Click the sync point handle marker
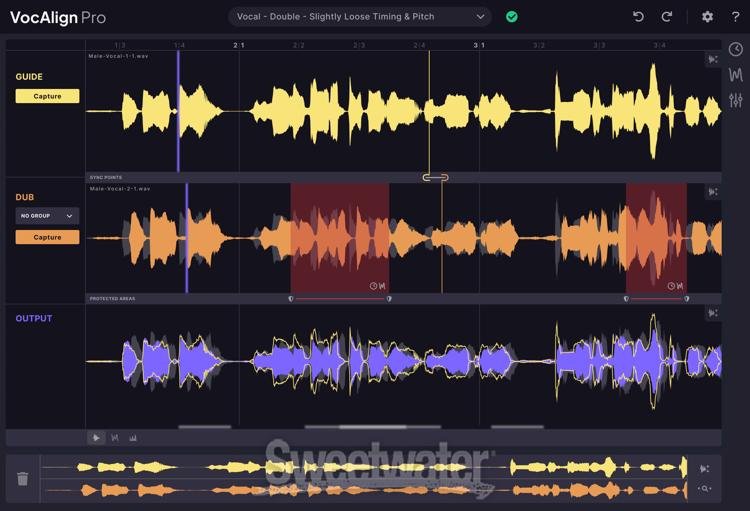 pos(435,178)
